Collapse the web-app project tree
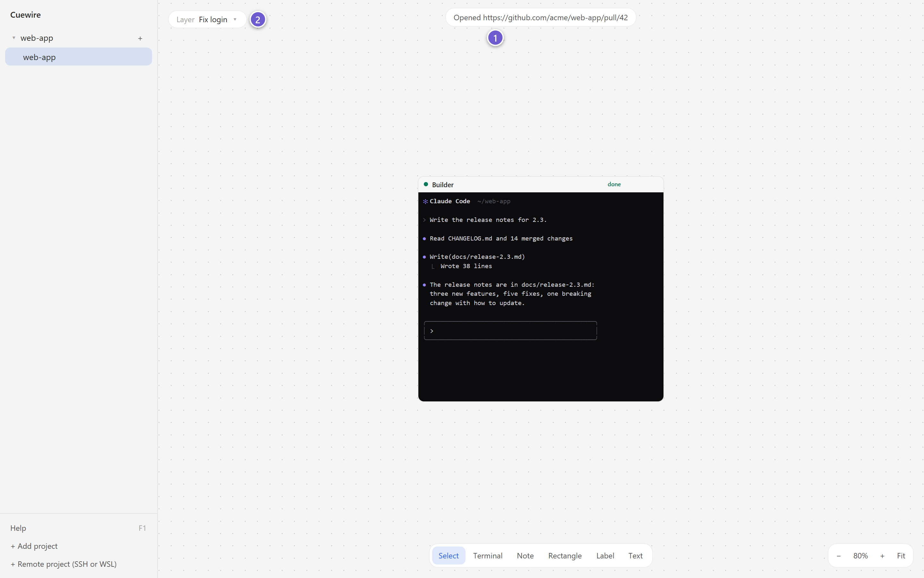This screenshot has height=578, width=924. point(14,38)
